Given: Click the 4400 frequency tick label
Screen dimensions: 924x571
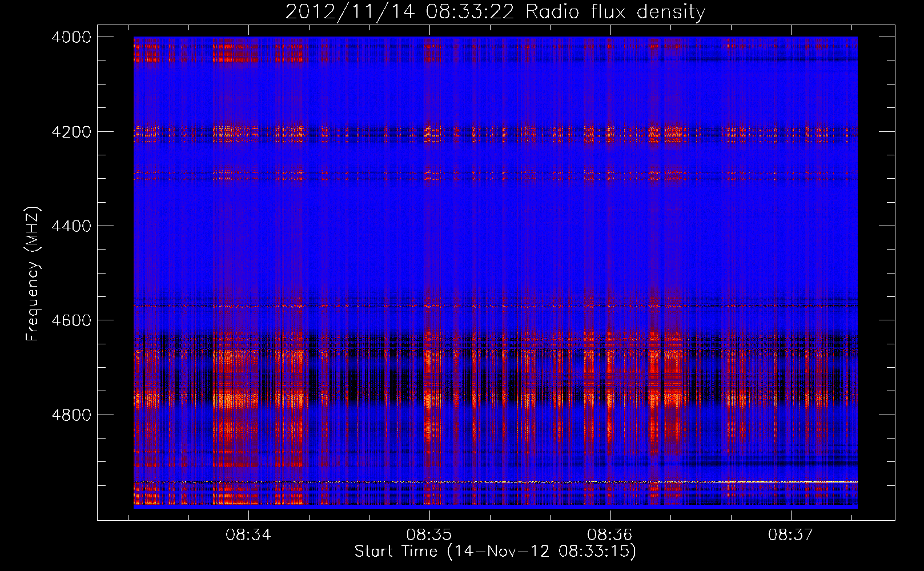Looking at the screenshot, I should click(x=71, y=226).
